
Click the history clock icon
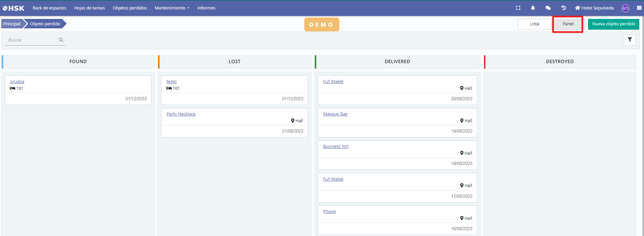coord(563,8)
